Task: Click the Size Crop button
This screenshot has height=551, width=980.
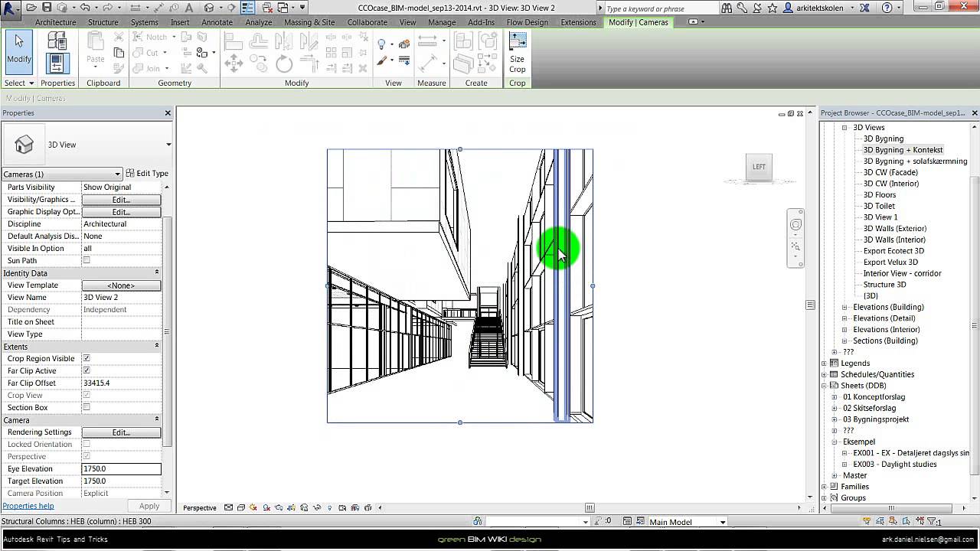Action: pyautogui.click(x=518, y=52)
